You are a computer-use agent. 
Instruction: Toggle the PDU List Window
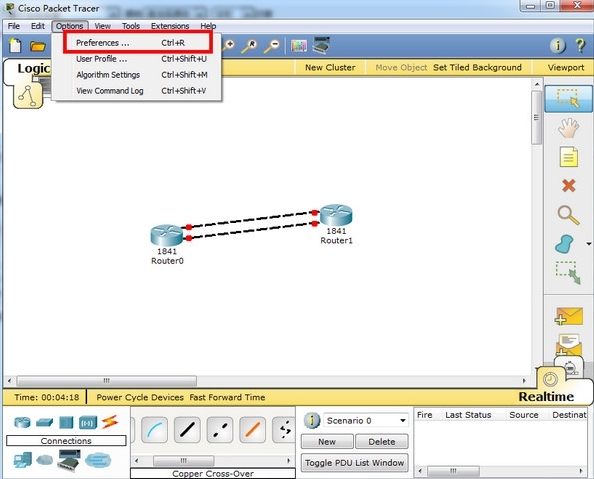355,463
